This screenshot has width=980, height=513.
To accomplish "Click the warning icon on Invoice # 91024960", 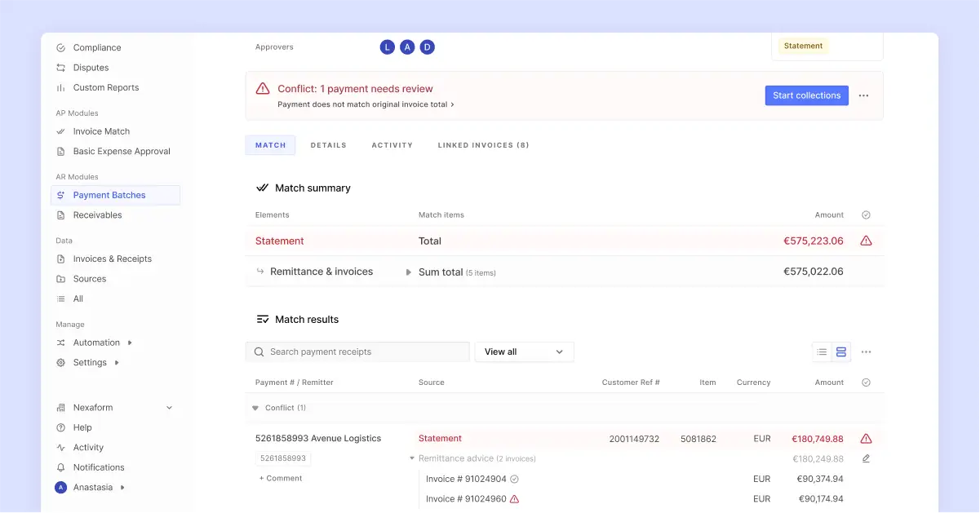I will pos(514,498).
